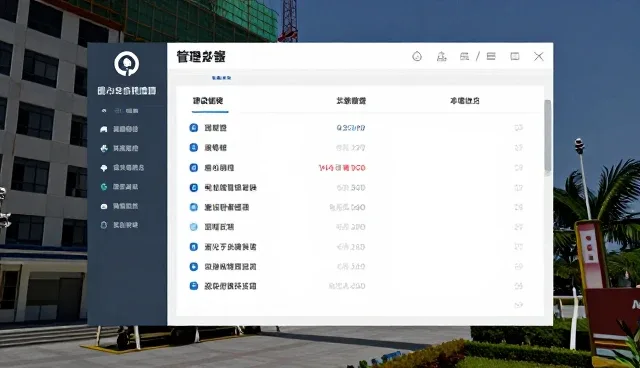Open the name text on the last list row
Screen dimensions: 640x368
point(230,286)
